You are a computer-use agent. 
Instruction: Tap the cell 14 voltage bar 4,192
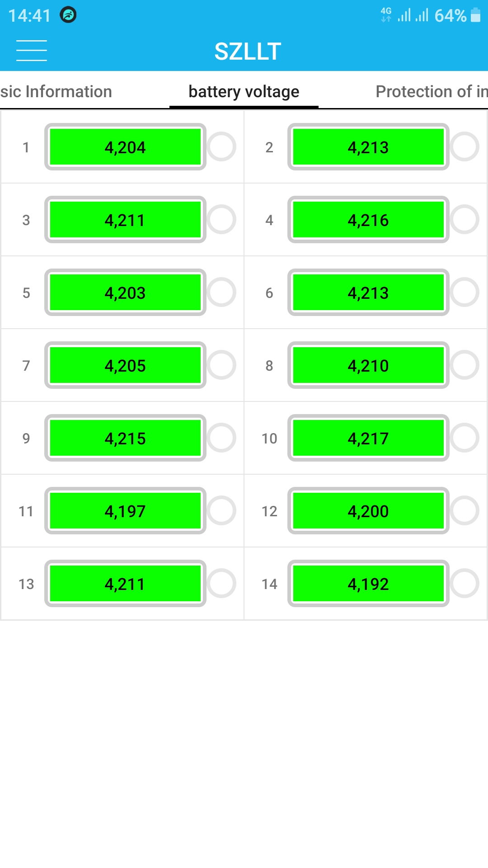368,584
